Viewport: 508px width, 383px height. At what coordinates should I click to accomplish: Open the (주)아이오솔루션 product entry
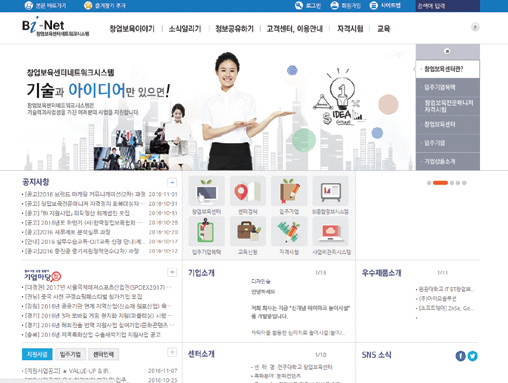point(437,298)
